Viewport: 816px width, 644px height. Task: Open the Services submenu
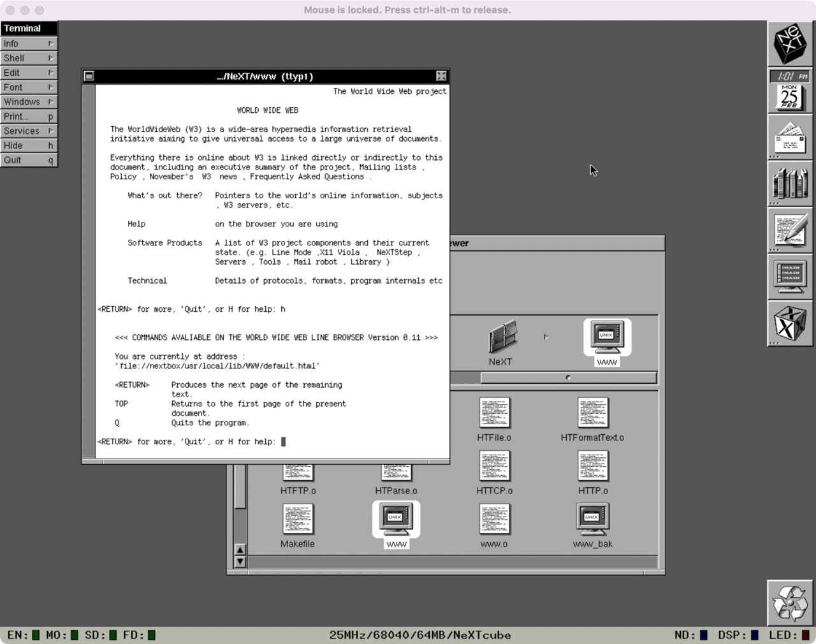click(29, 131)
